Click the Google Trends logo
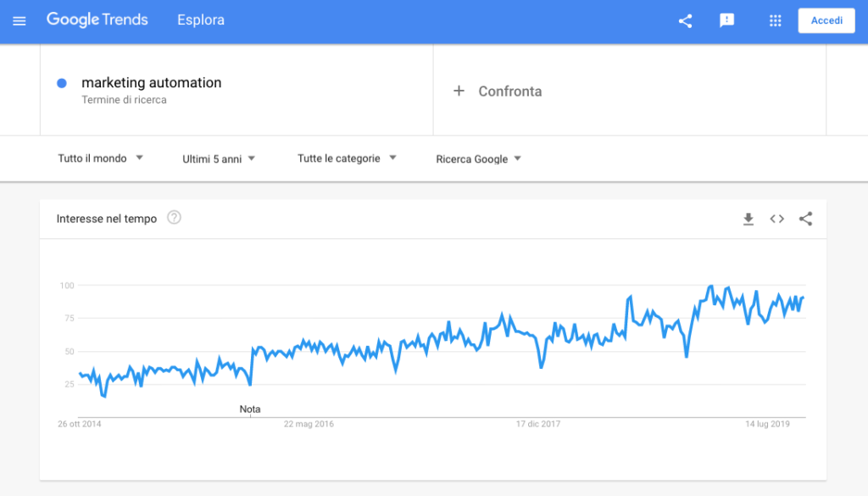This screenshot has height=496, width=868. 97,20
